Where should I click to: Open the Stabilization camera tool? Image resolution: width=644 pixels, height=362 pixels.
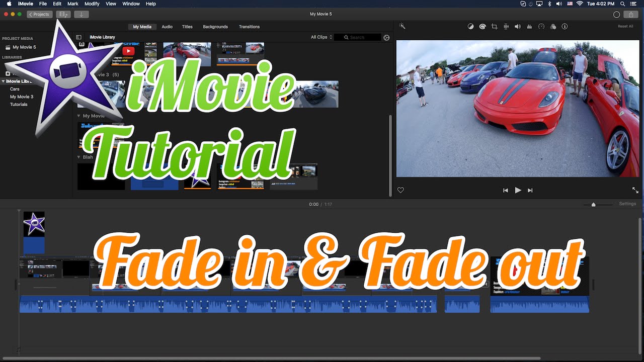tap(506, 27)
